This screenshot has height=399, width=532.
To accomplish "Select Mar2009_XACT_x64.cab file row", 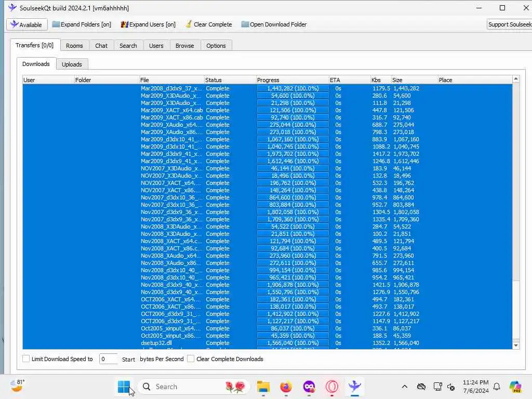I will click(268, 110).
